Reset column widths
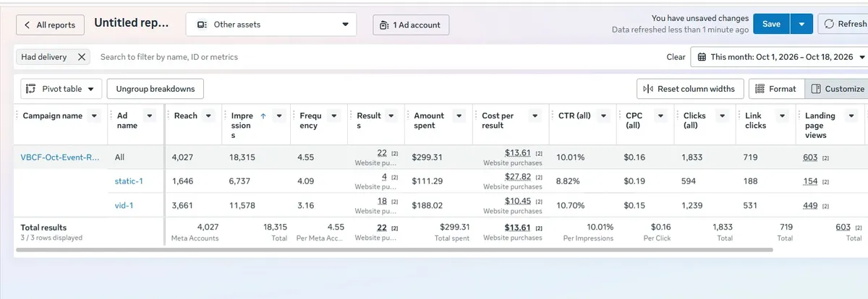868x299 pixels. [689, 89]
